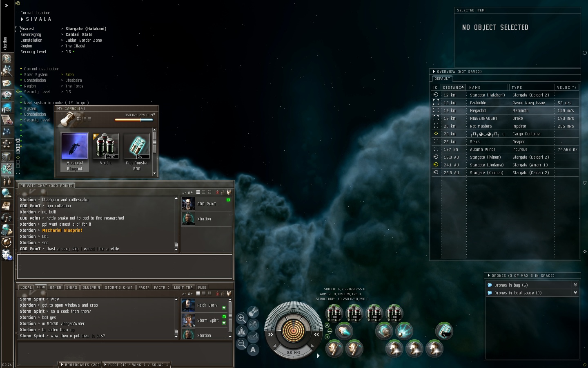
Task: Click the shuttle icon button on the HUD
Action: tap(241, 331)
